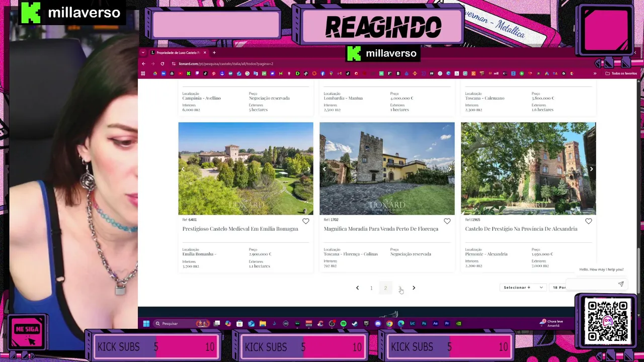Screen dimensions: 644x362
Task: Go forward in browser history
Action: 153,64
